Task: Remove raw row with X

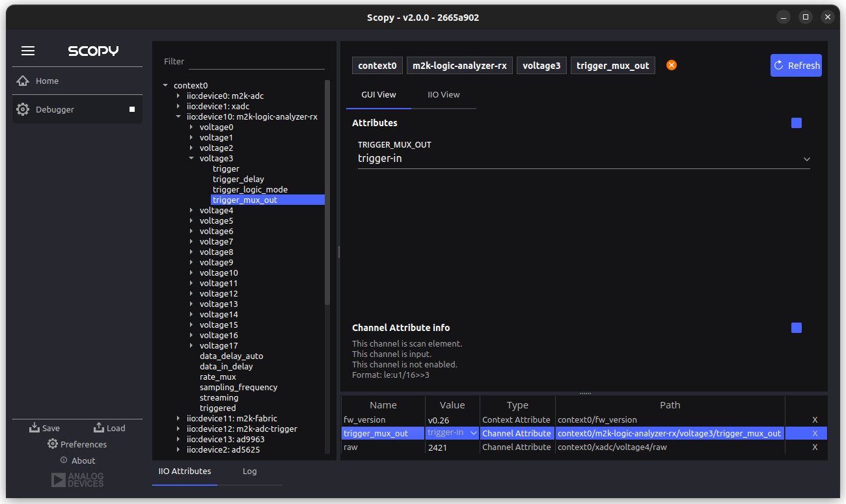Action: [815, 447]
